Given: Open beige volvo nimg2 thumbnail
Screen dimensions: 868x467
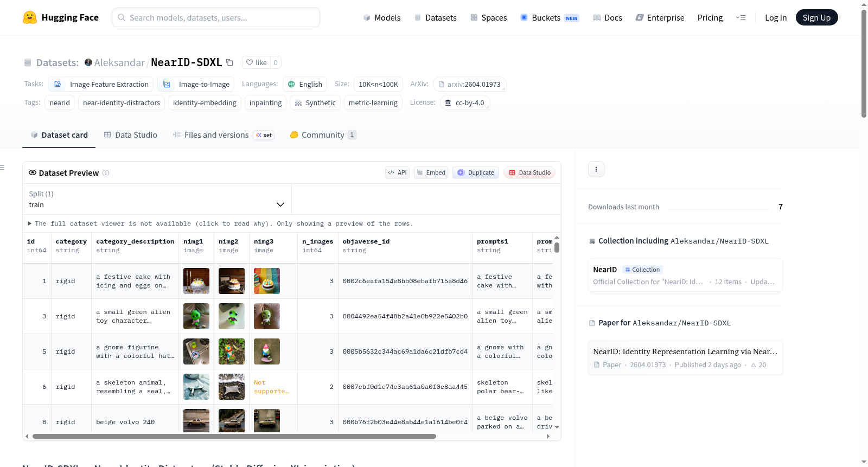Looking at the screenshot, I should pos(232,420).
